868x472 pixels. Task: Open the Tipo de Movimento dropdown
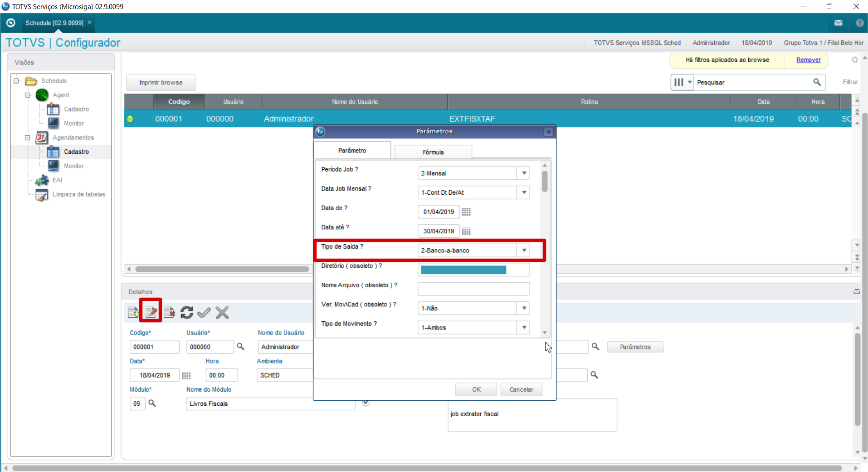point(524,327)
